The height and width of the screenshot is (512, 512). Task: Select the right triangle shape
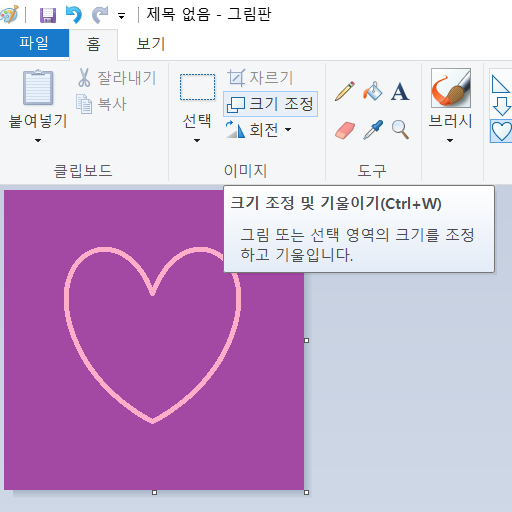tap(501, 84)
